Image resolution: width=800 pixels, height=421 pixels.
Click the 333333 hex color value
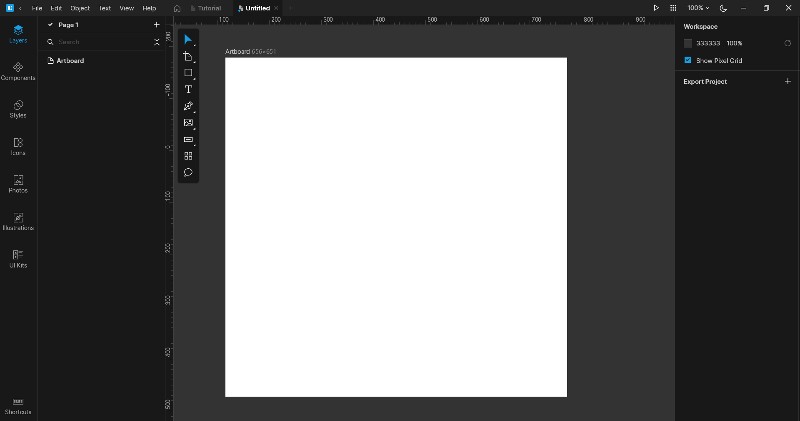click(x=708, y=43)
